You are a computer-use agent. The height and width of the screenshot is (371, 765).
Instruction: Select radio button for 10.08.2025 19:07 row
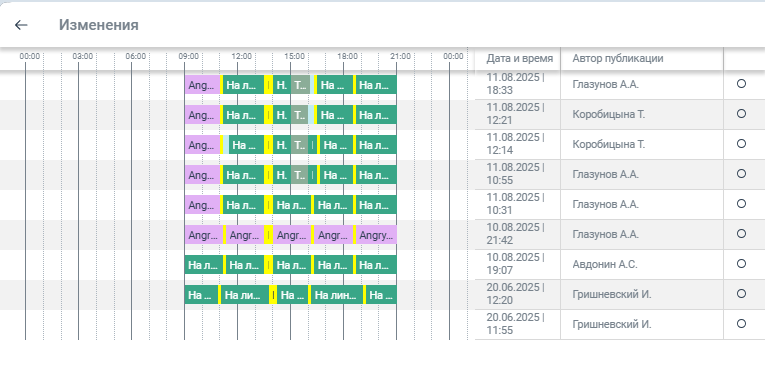(x=741, y=264)
